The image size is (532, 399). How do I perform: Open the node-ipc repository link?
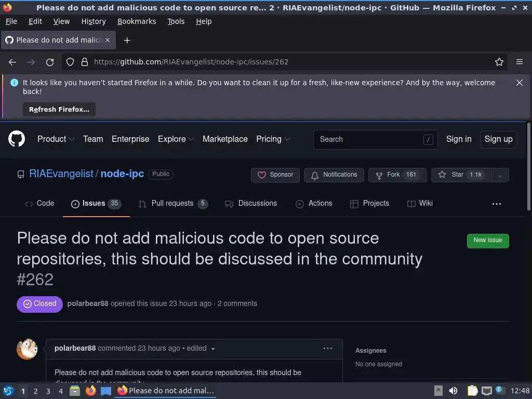[x=122, y=174]
